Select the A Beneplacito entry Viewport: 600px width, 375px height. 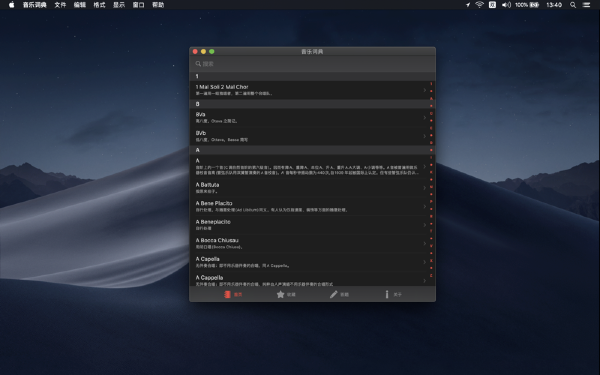coord(309,225)
